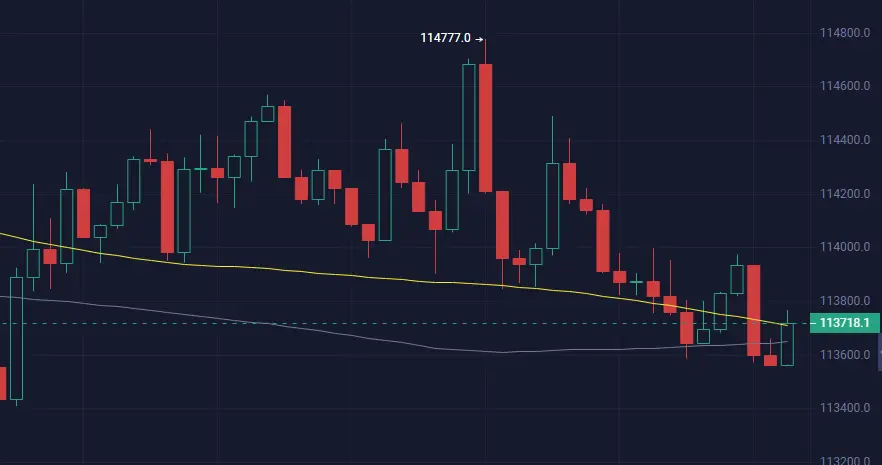Click the last green candle at the current price
Image resolution: width=882 pixels, height=465 pixels.
[x=787, y=345]
